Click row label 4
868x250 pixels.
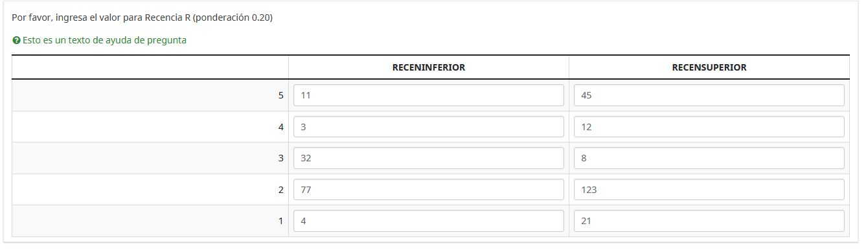click(x=280, y=127)
